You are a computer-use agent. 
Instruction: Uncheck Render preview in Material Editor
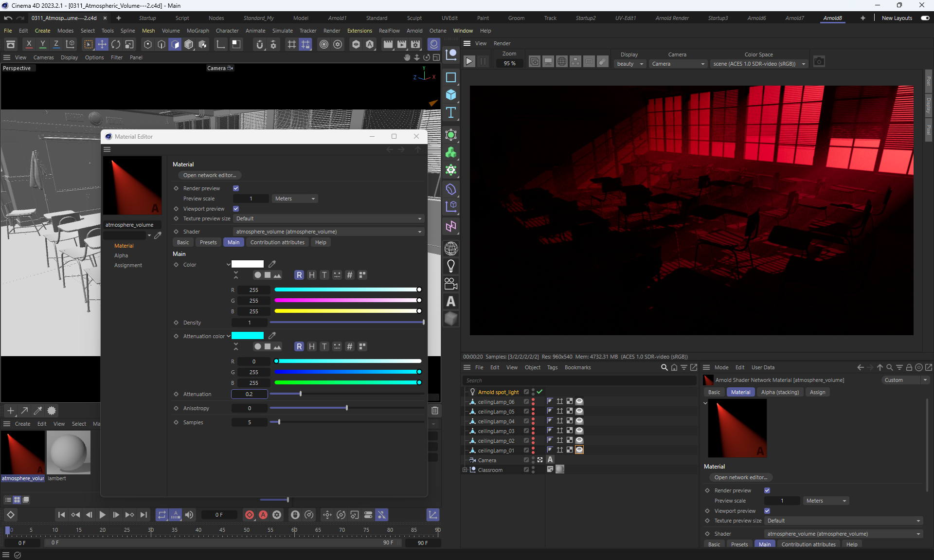pos(236,188)
